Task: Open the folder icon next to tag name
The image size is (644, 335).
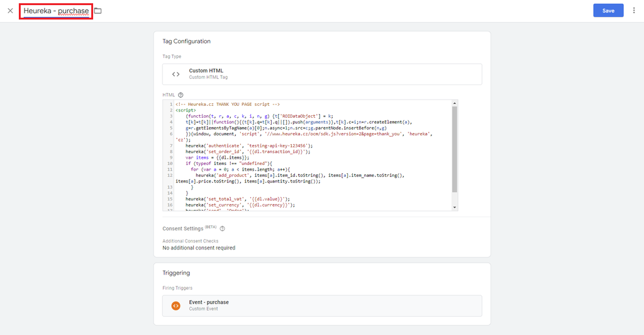Action: coord(97,11)
